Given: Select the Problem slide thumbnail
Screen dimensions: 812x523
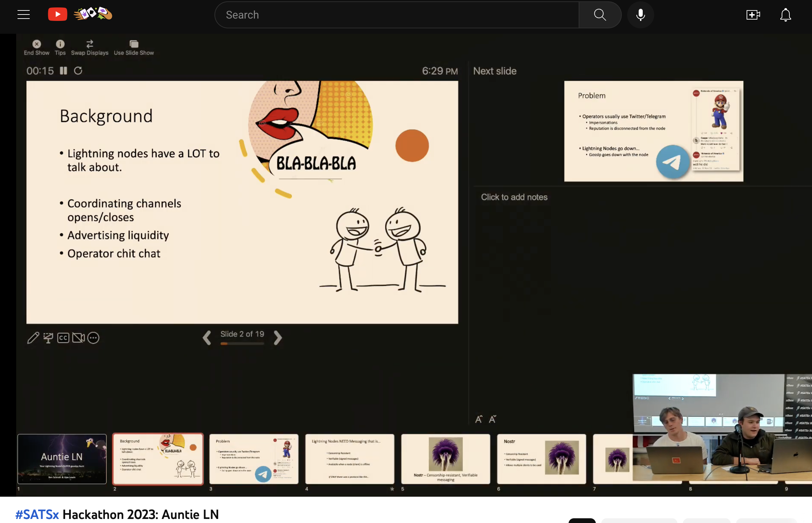Looking at the screenshot, I should point(254,459).
